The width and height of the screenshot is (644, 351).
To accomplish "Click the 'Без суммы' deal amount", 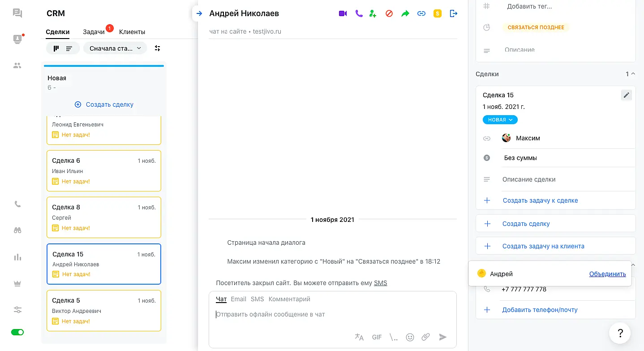I will pyautogui.click(x=520, y=158).
